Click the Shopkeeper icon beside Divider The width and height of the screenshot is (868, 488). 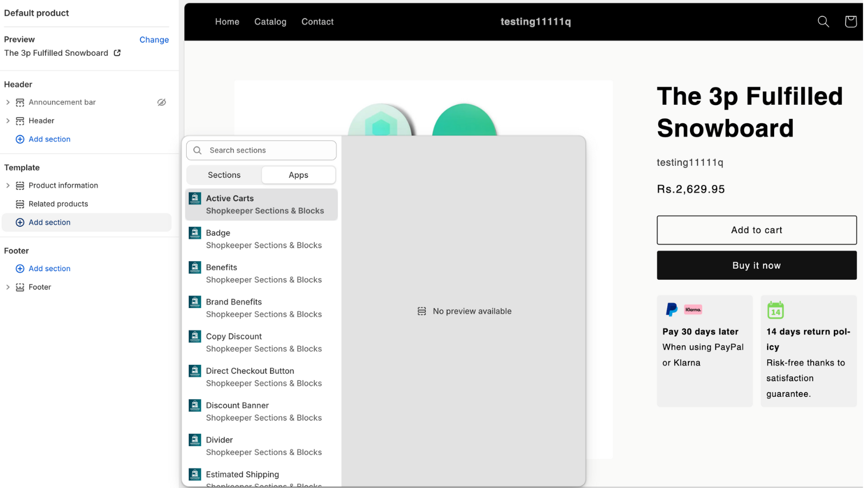(195, 440)
